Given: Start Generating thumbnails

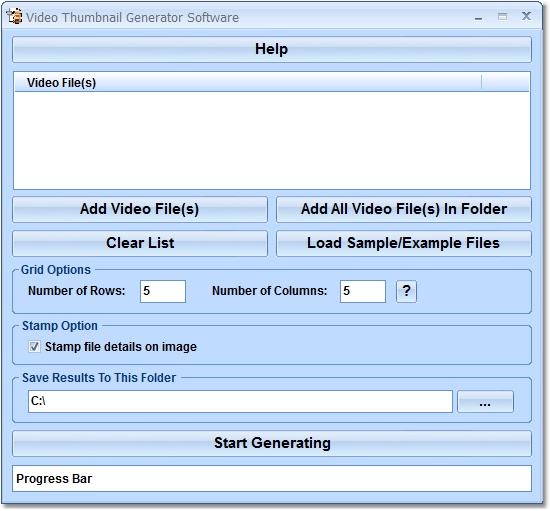Looking at the screenshot, I should click(x=272, y=443).
